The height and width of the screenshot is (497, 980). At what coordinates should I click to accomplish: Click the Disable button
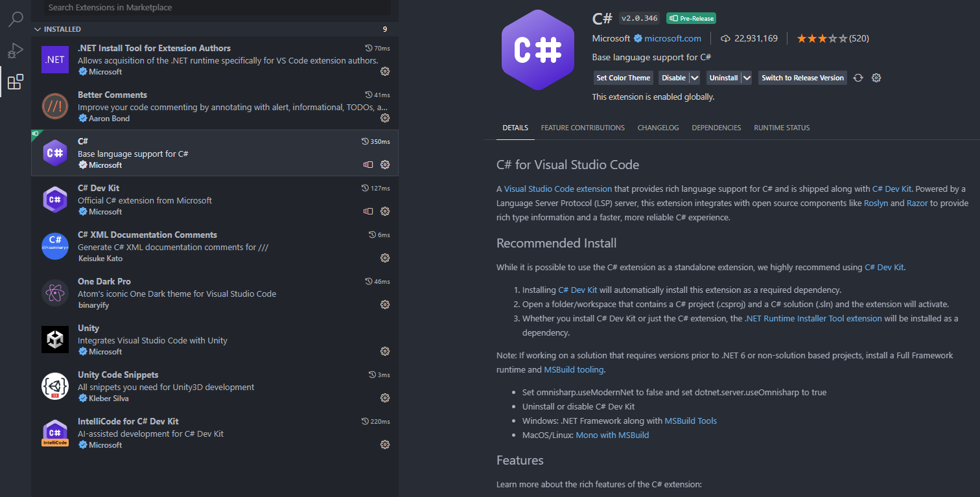click(673, 78)
